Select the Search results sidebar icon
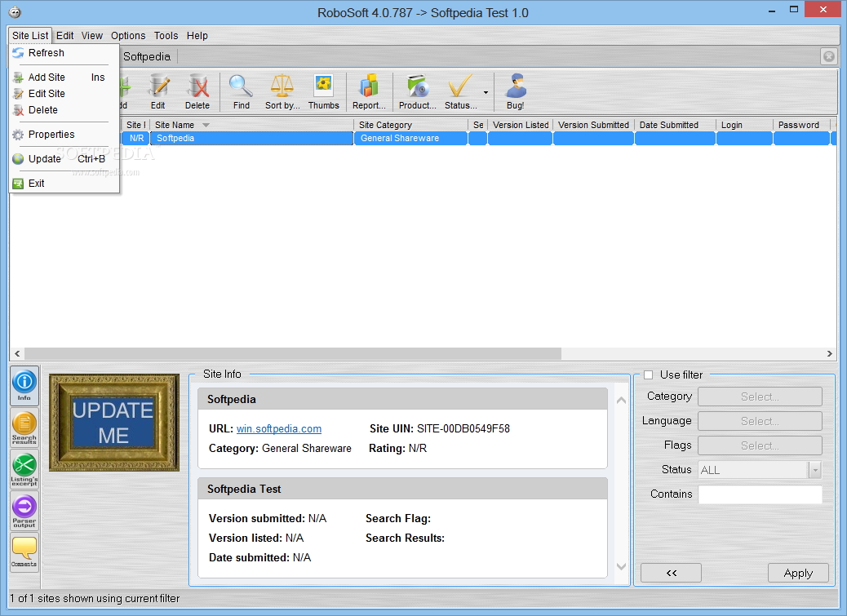Screen dimensions: 847x616 (24, 428)
